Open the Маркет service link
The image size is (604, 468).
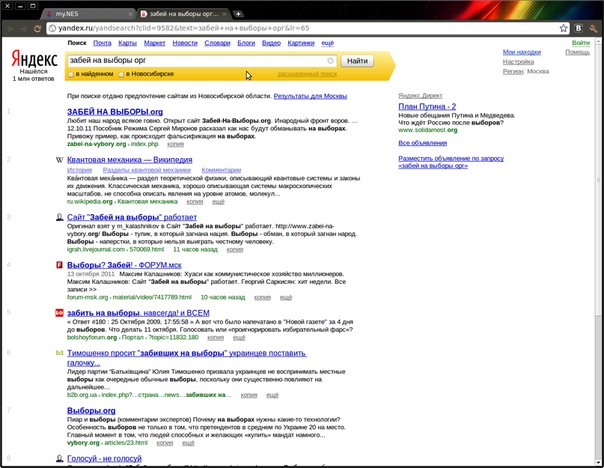(x=154, y=43)
